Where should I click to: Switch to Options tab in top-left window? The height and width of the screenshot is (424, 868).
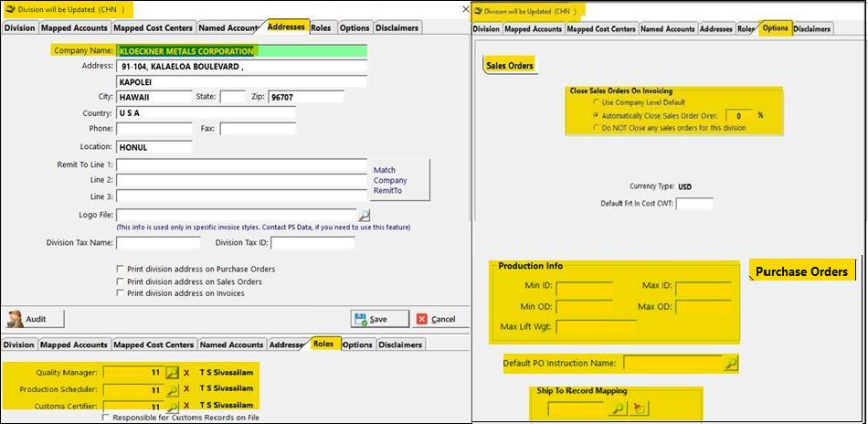(355, 27)
